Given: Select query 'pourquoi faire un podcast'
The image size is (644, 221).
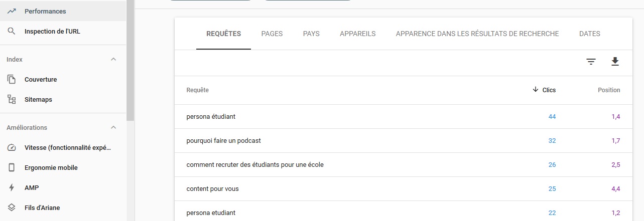Looking at the screenshot, I should coord(223,141).
